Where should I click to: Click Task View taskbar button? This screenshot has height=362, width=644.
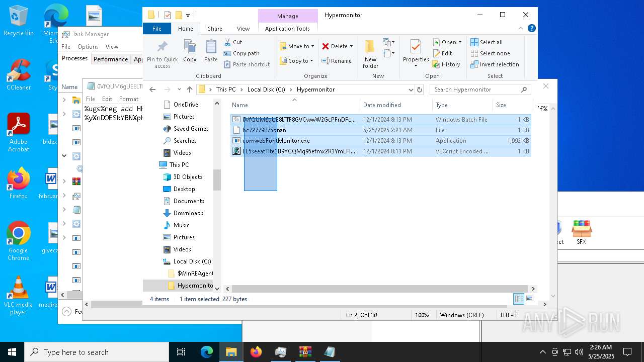(x=181, y=352)
